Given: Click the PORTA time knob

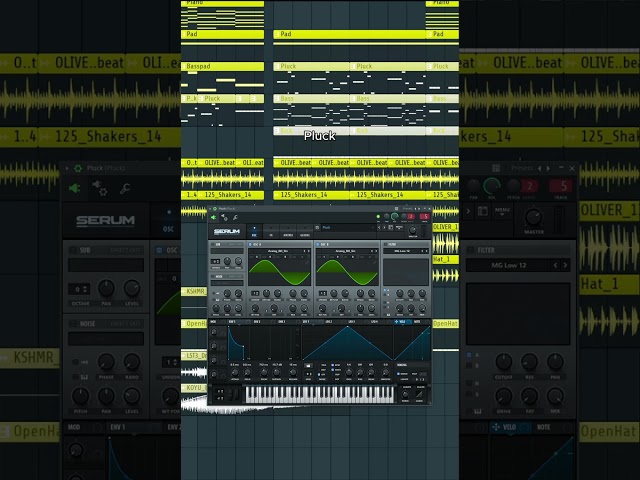Looking at the screenshot, I should [x=405, y=394].
